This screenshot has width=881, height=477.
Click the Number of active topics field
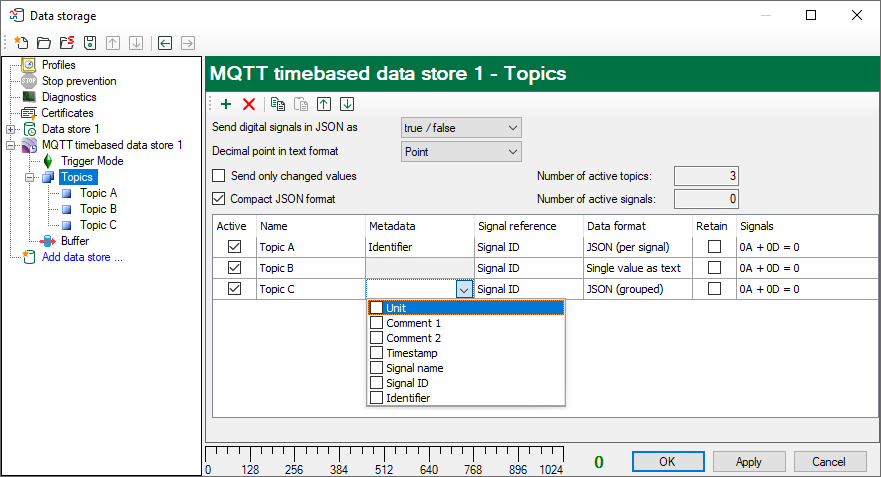pos(706,176)
